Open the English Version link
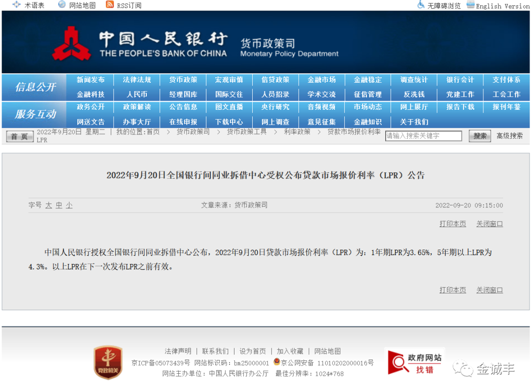Viewport: 532px width, 392px height. (x=503, y=6)
